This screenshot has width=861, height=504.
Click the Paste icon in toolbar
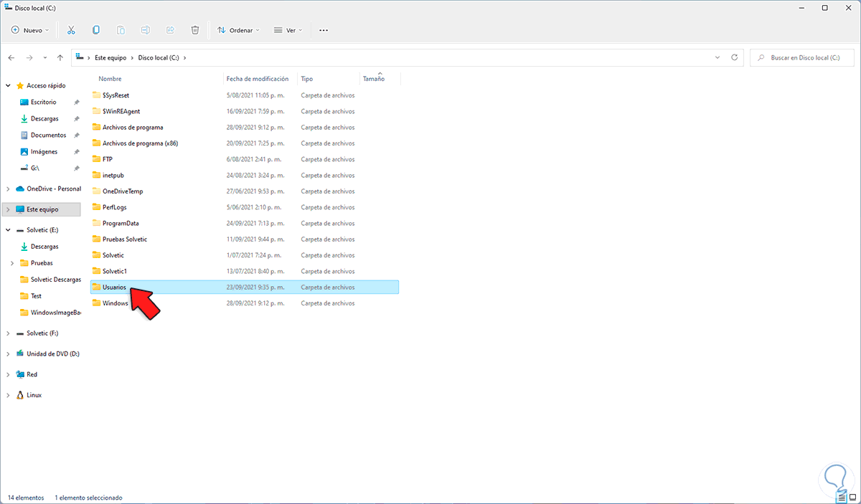[x=121, y=30]
